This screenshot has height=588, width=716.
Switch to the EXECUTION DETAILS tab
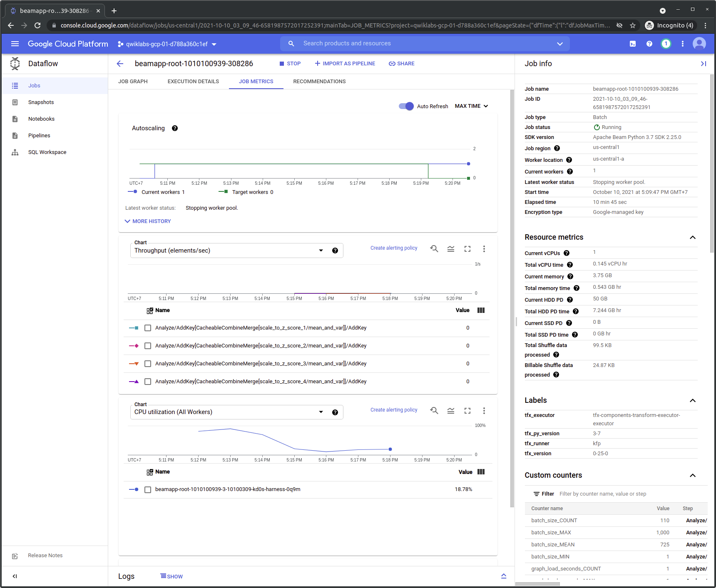[193, 82]
